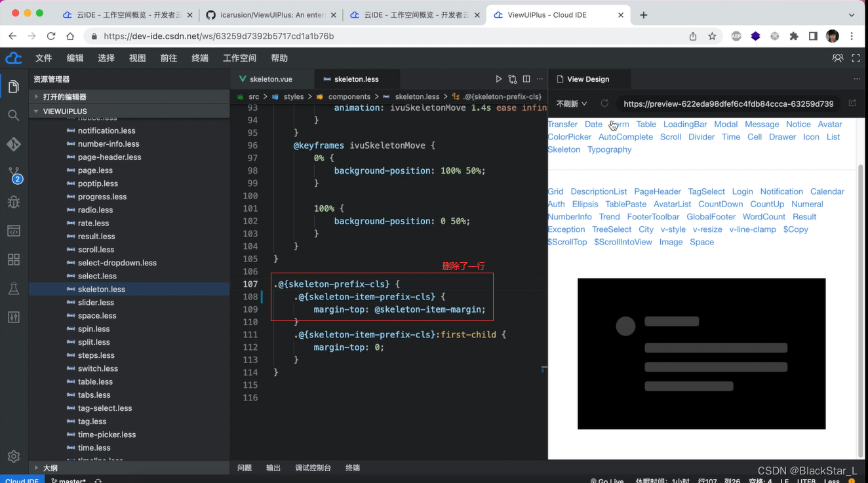Click the Run play icon in editor toolbar
The height and width of the screenshot is (483, 868).
point(498,79)
